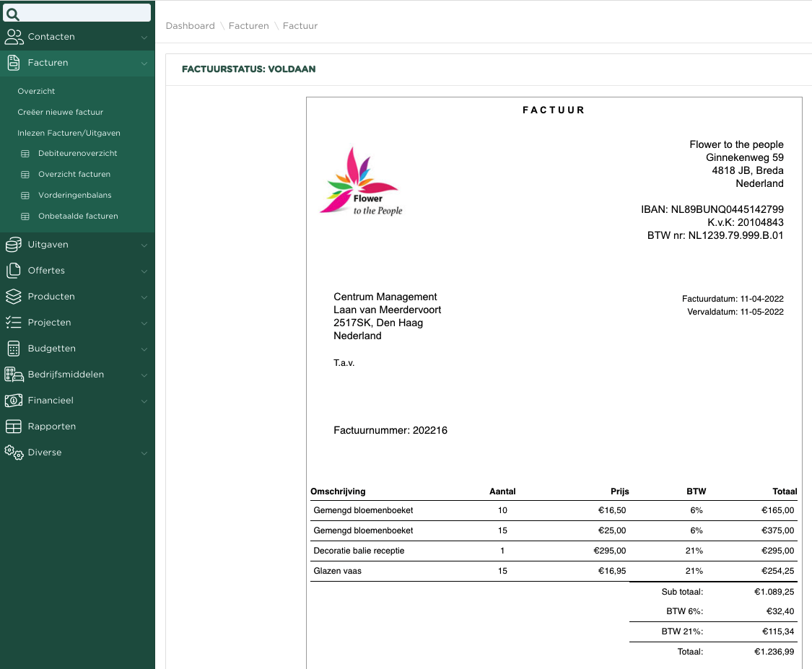Click the Offertes pages icon
The height and width of the screenshot is (669, 812).
pyautogui.click(x=13, y=271)
